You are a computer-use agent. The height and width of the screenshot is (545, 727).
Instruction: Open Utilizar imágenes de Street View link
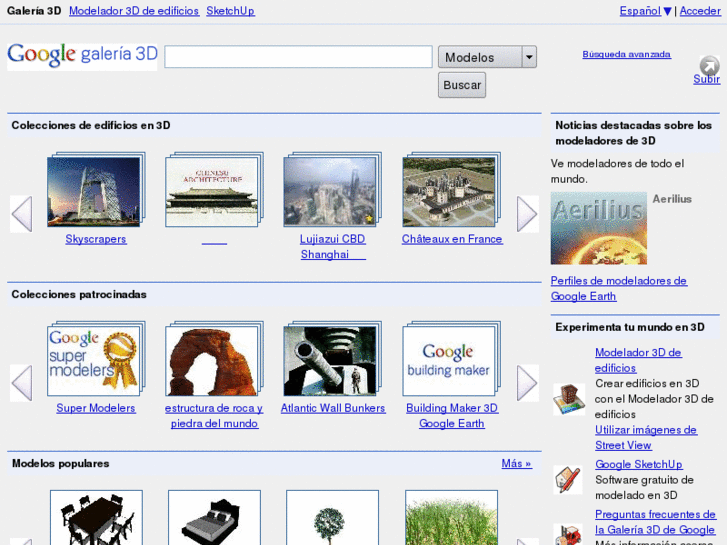[646, 438]
